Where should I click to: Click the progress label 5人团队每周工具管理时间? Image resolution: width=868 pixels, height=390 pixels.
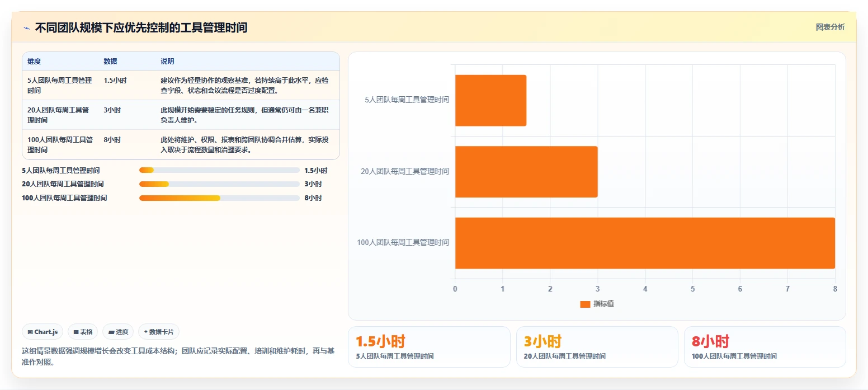click(x=61, y=171)
